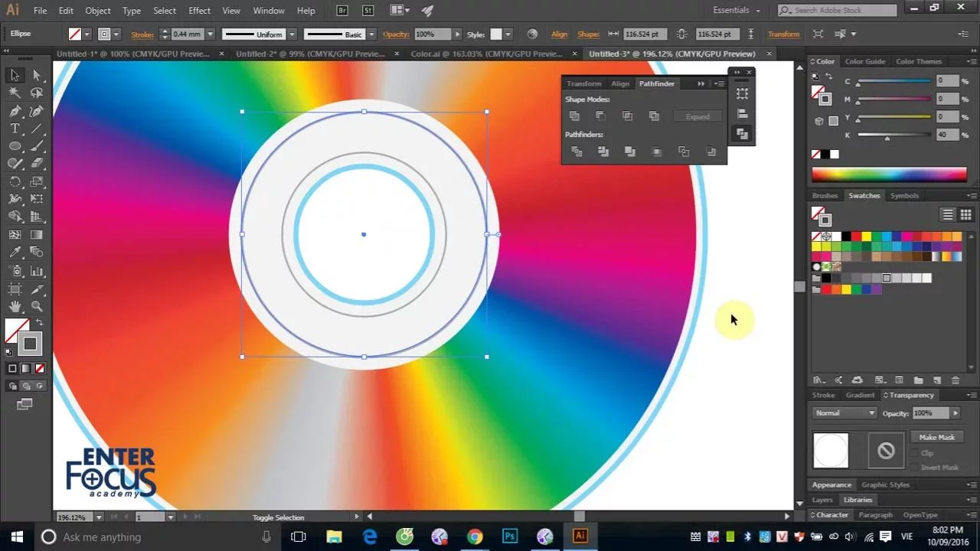980x551 pixels.
Task: Select the Pen tool
Action: click(x=15, y=111)
